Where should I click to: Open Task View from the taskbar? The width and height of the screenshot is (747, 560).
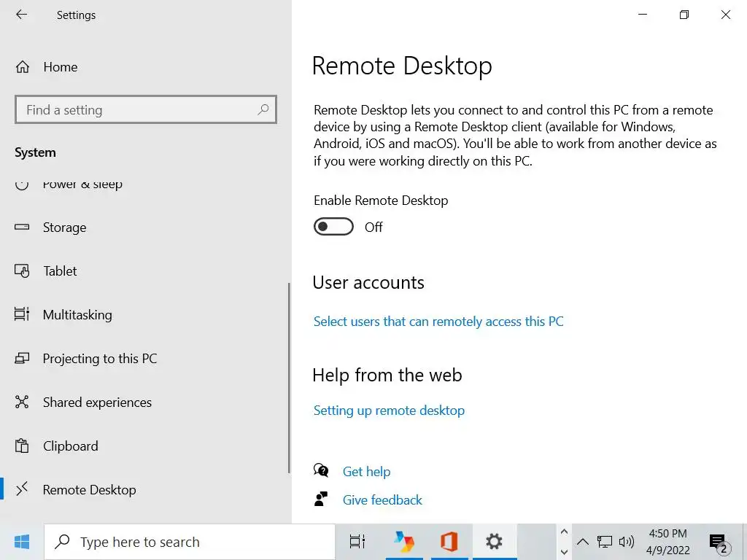[x=357, y=542]
